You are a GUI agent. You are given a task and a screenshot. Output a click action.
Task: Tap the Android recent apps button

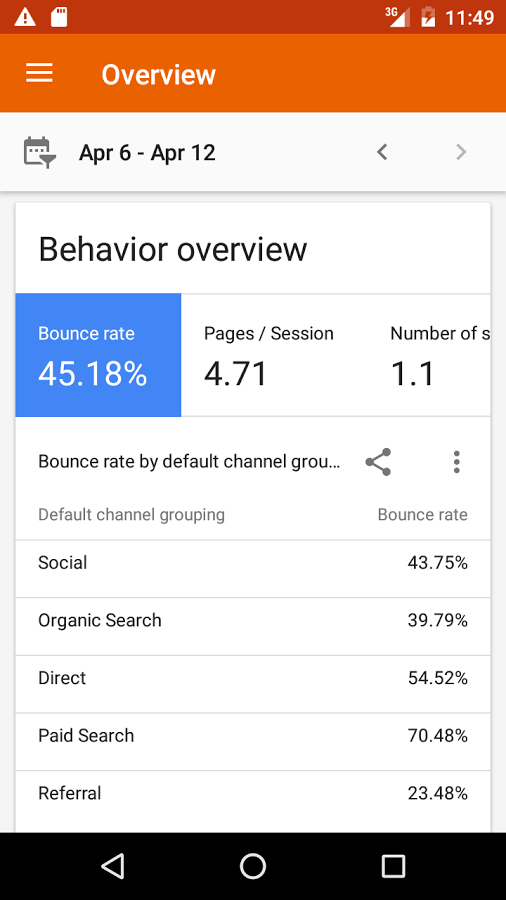[x=394, y=866]
